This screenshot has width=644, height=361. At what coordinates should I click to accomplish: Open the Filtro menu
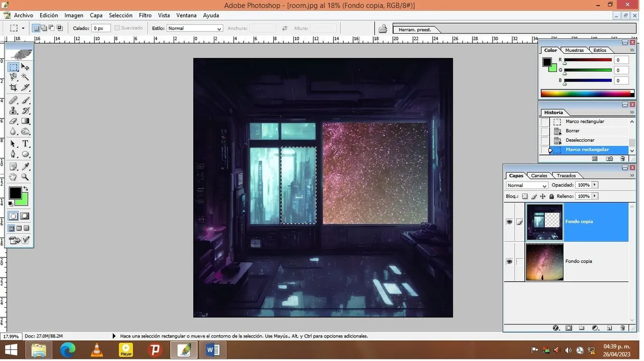point(145,16)
